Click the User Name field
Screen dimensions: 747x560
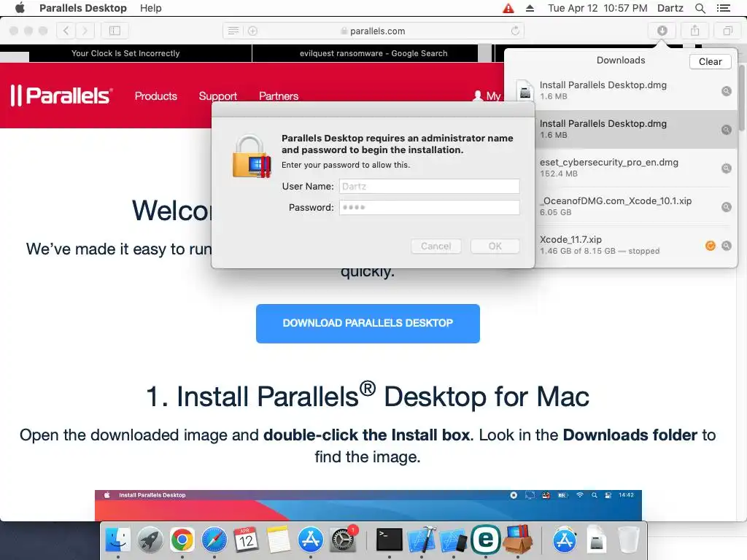point(429,186)
